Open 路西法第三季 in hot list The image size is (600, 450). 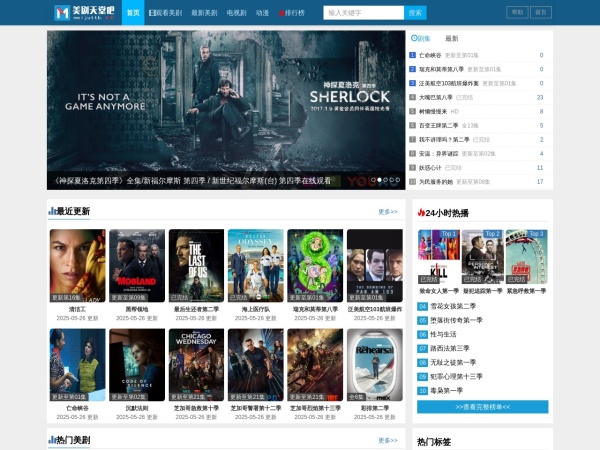[x=450, y=348]
